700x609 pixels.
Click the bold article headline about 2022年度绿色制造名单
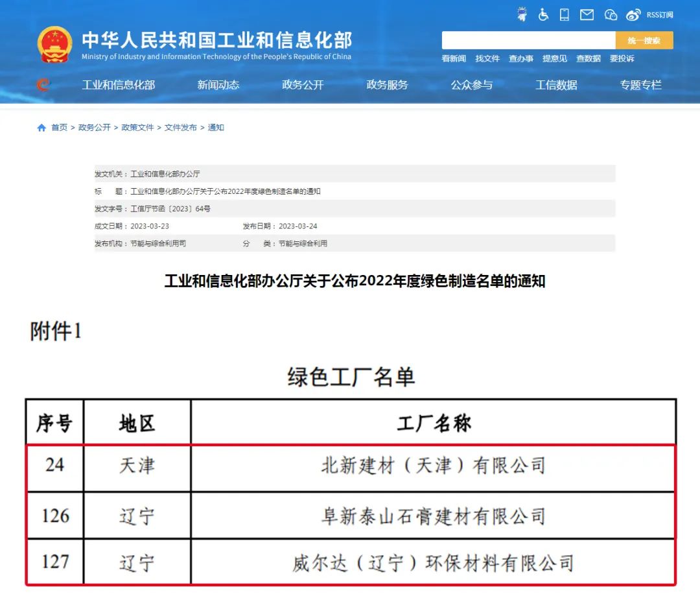(x=355, y=281)
